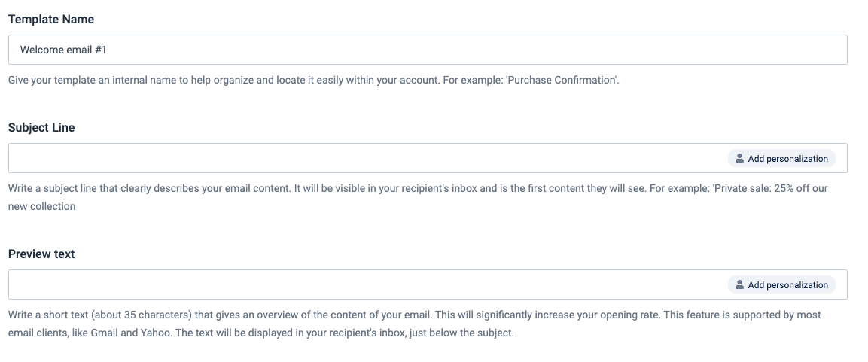Click the 'new collection' text line
The width and height of the screenshot is (868, 362).
point(41,206)
